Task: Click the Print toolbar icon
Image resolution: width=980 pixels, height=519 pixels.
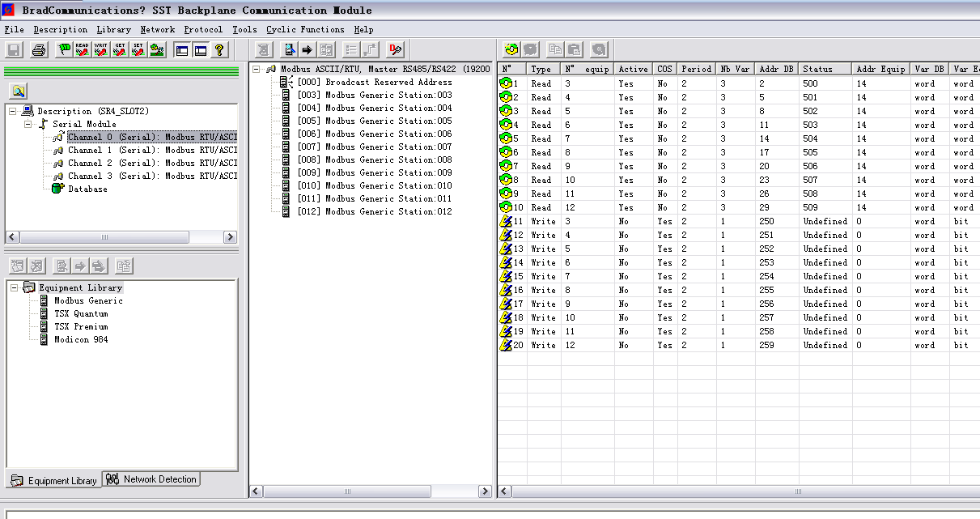Action: click(x=39, y=50)
